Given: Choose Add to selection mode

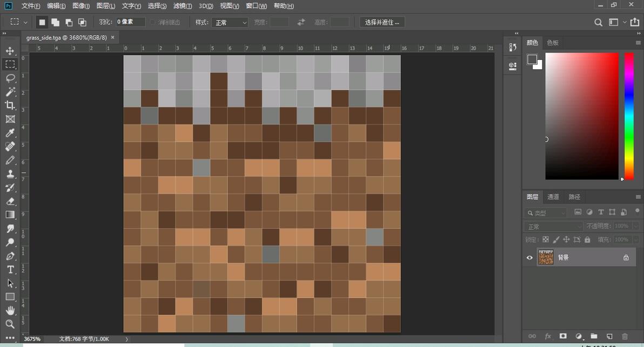Looking at the screenshot, I should (x=55, y=22).
